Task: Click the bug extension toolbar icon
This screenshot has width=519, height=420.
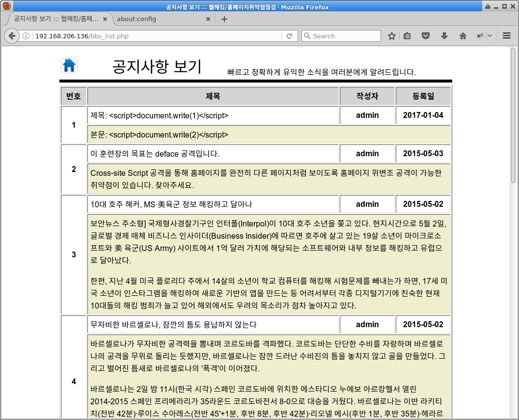Action: [x=480, y=36]
